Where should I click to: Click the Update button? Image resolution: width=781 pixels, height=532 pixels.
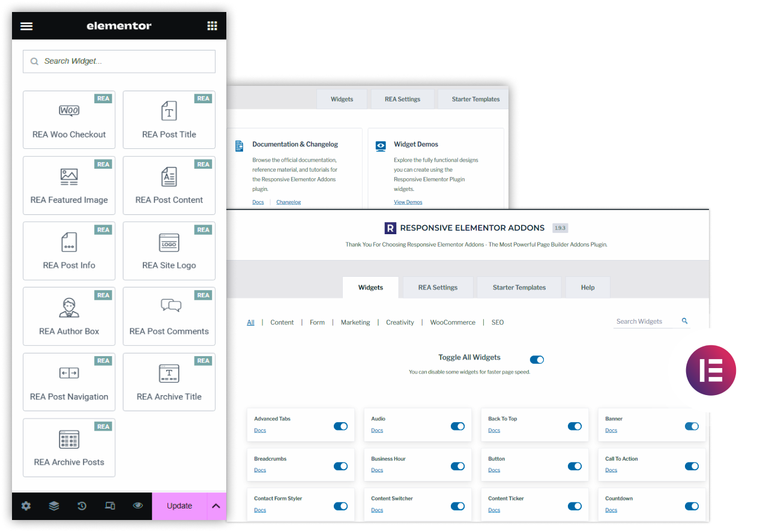[x=179, y=506]
